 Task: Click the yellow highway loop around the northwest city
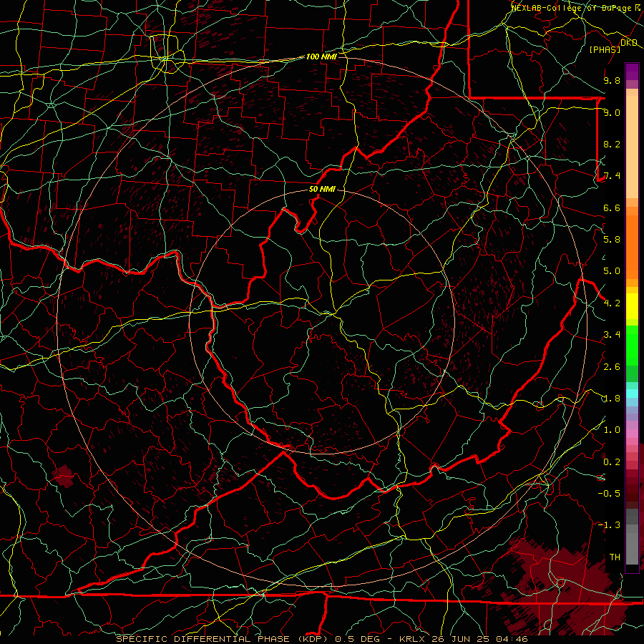point(167,54)
